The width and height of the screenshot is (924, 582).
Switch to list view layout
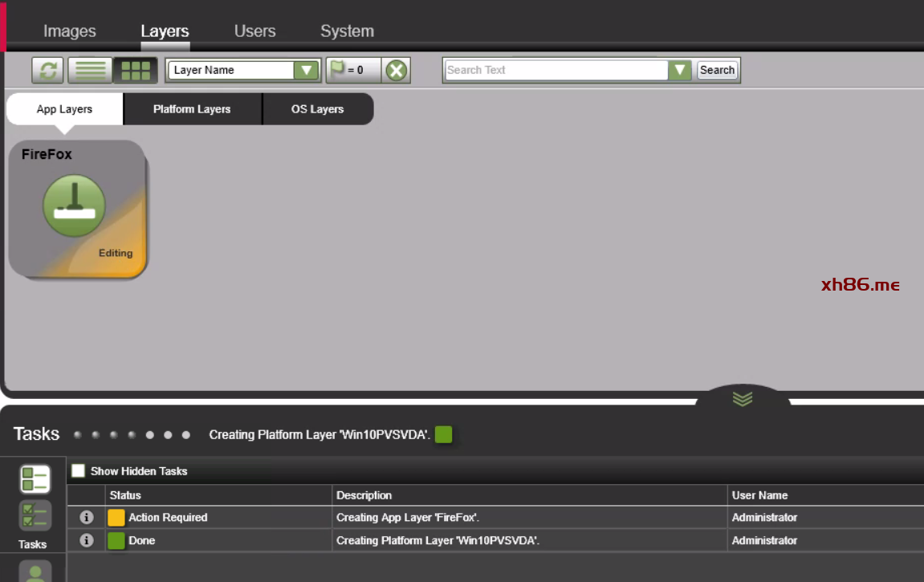(90, 71)
